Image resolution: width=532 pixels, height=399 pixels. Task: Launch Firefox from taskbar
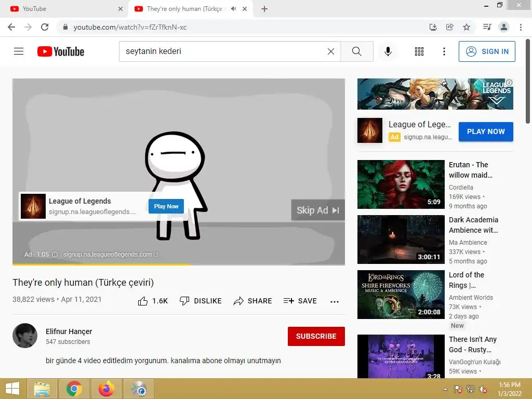[x=107, y=389]
